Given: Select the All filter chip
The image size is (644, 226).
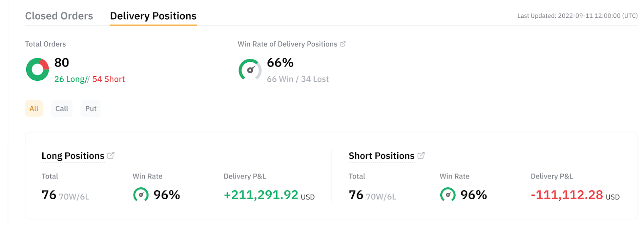Looking at the screenshot, I should (x=34, y=109).
